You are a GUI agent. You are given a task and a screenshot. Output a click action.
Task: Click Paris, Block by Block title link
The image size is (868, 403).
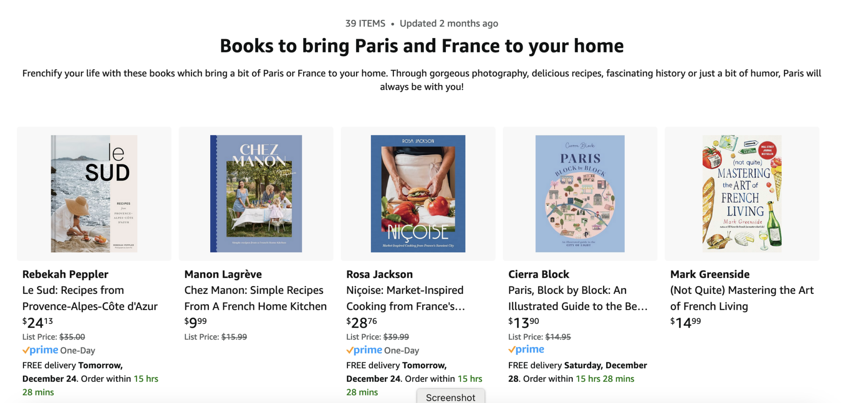point(578,298)
